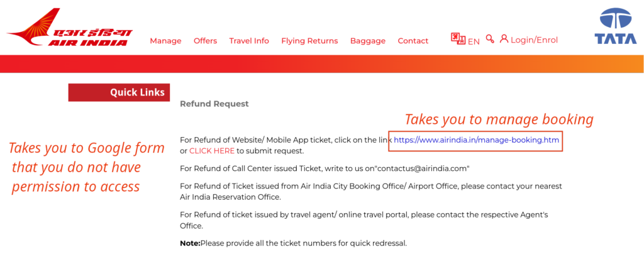Image resolution: width=644 pixels, height=257 pixels.
Task: Open the Manage menu
Action: click(165, 41)
